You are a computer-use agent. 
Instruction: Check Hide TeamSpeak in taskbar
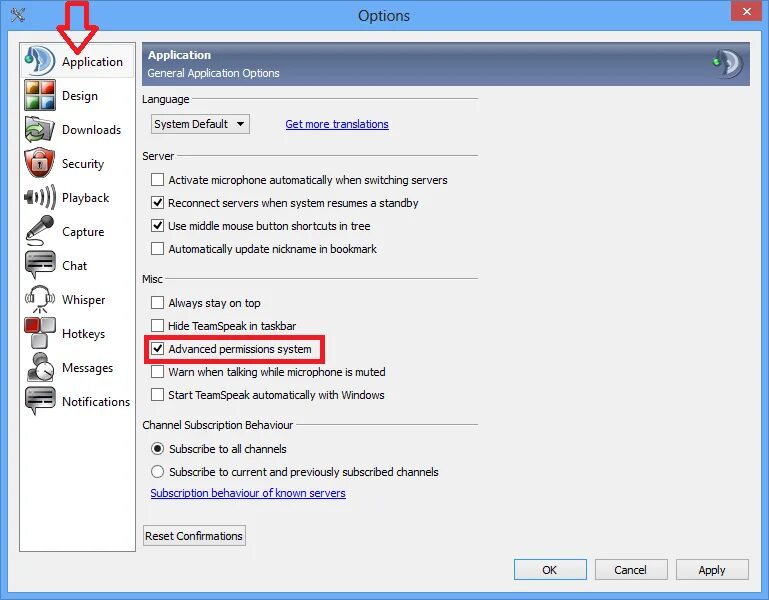(x=157, y=326)
